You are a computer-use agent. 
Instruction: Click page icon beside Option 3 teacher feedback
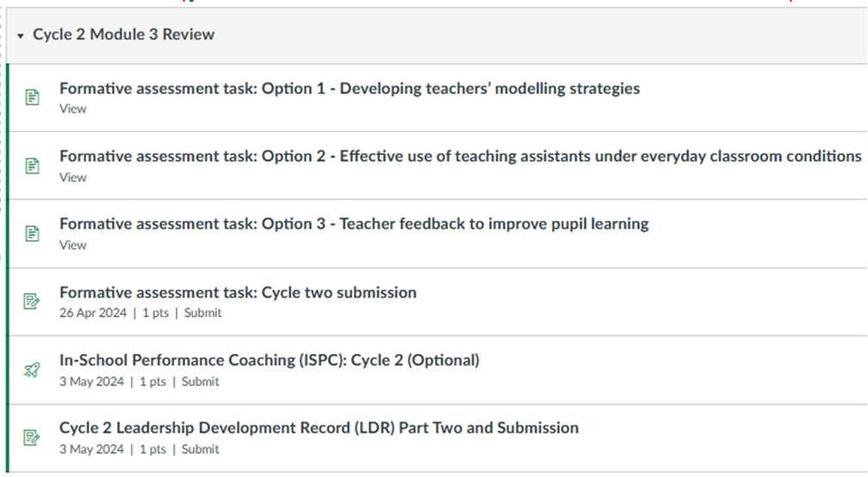click(32, 233)
